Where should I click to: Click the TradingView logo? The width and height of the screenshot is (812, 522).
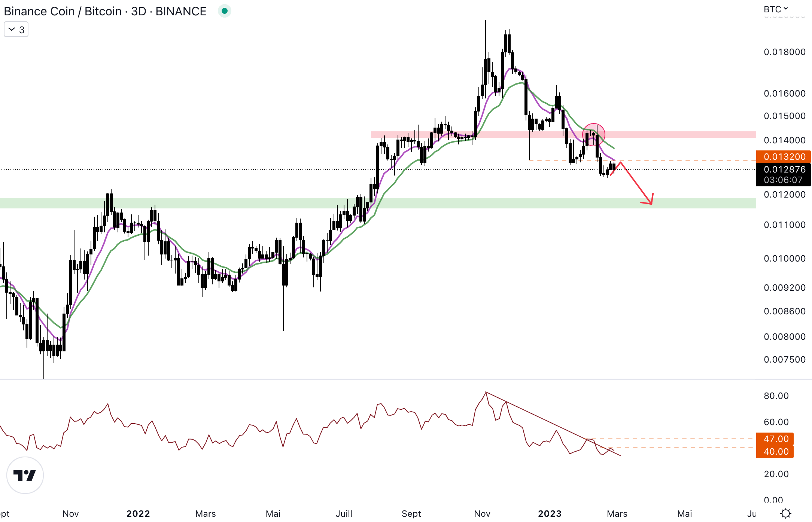click(x=25, y=475)
